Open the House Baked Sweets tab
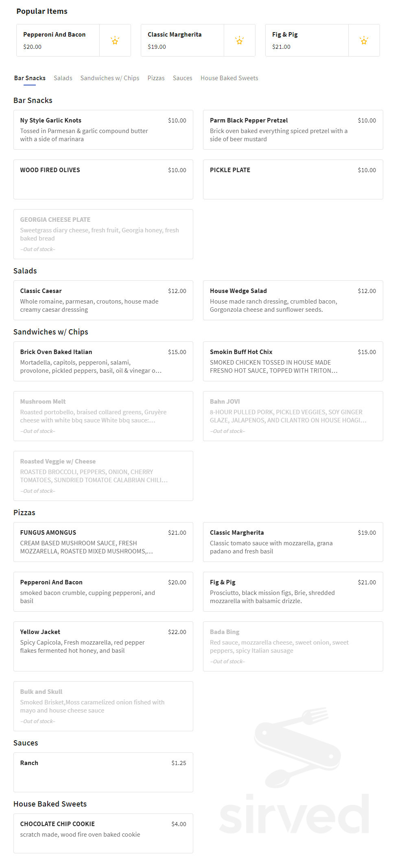The width and height of the screenshot is (393, 868). tap(229, 78)
